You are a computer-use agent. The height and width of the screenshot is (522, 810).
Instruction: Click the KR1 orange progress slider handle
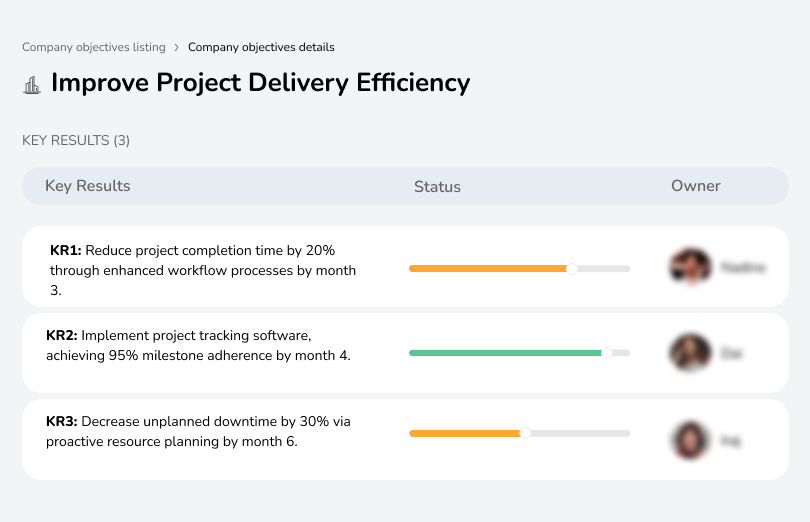572,268
